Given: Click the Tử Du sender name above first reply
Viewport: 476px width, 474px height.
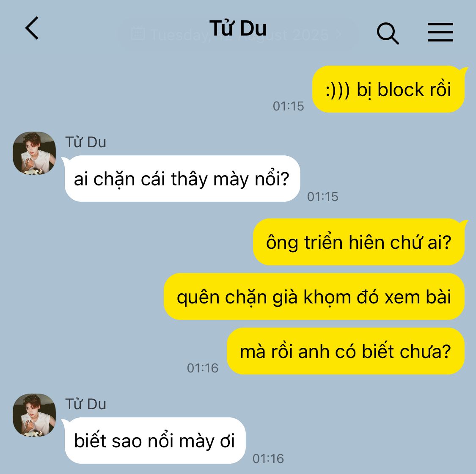Looking at the screenshot, I should coord(85,142).
